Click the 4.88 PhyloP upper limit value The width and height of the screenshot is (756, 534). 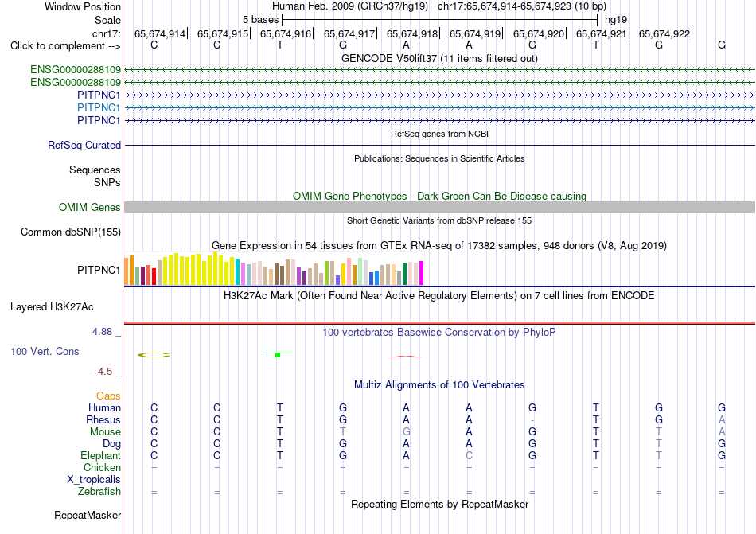coord(102,332)
